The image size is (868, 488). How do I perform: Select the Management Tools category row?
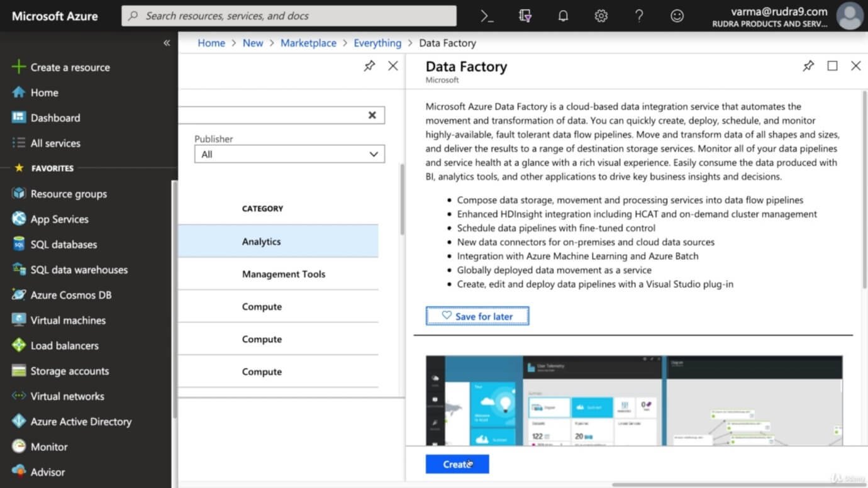click(278, 274)
